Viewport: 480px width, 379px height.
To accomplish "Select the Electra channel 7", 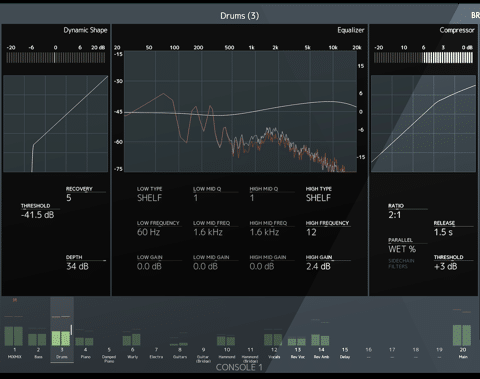I will click(x=156, y=330).
